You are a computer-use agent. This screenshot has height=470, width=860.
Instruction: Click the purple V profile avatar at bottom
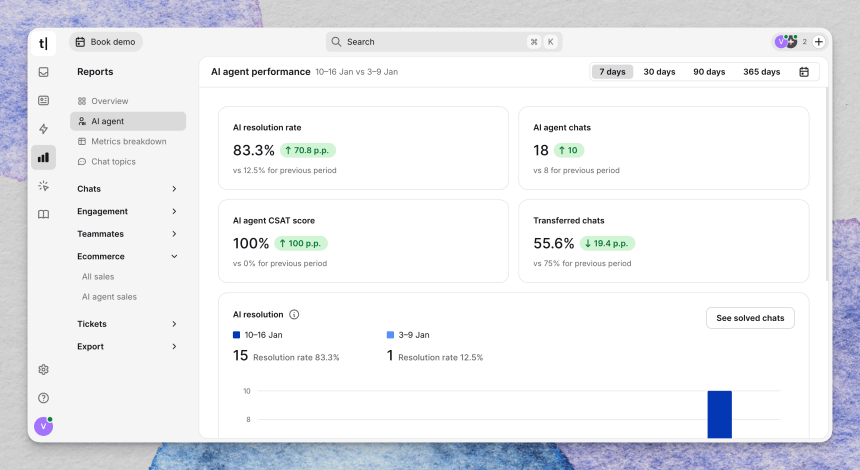43,426
